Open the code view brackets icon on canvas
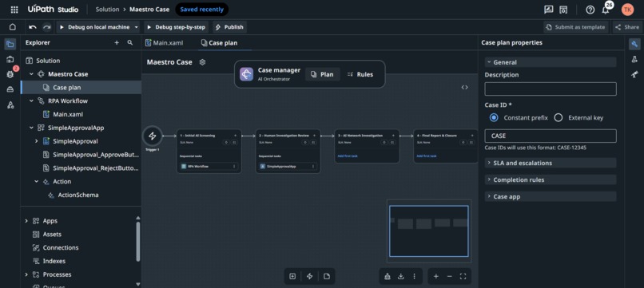 pyautogui.click(x=464, y=88)
